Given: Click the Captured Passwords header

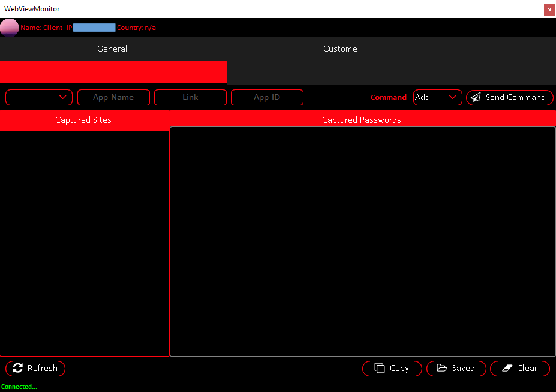Looking at the screenshot, I should [362, 120].
